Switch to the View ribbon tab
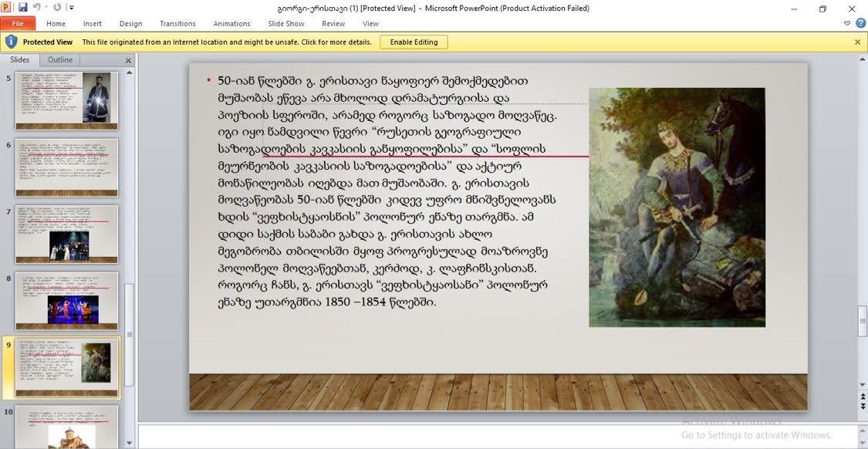 [x=370, y=24]
